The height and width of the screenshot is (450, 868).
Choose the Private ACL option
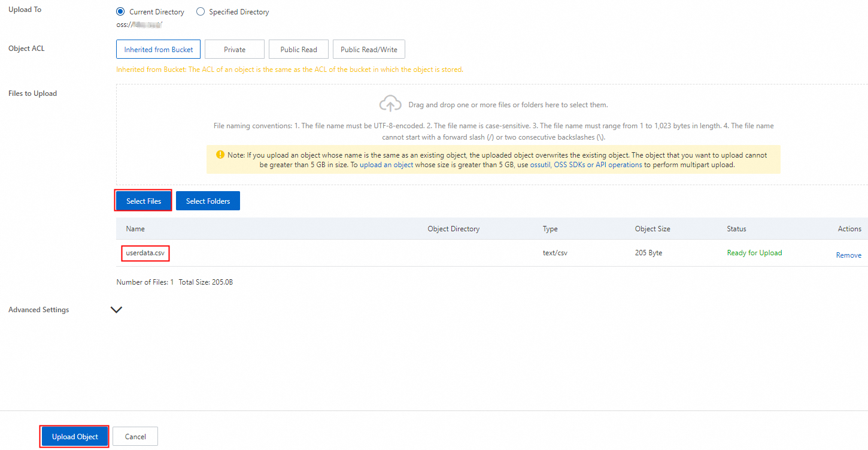(x=235, y=49)
